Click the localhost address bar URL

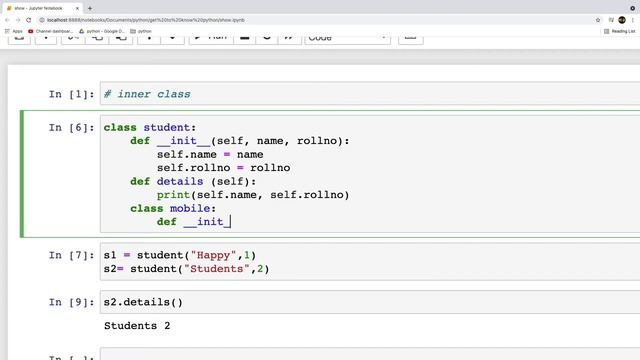(146, 20)
